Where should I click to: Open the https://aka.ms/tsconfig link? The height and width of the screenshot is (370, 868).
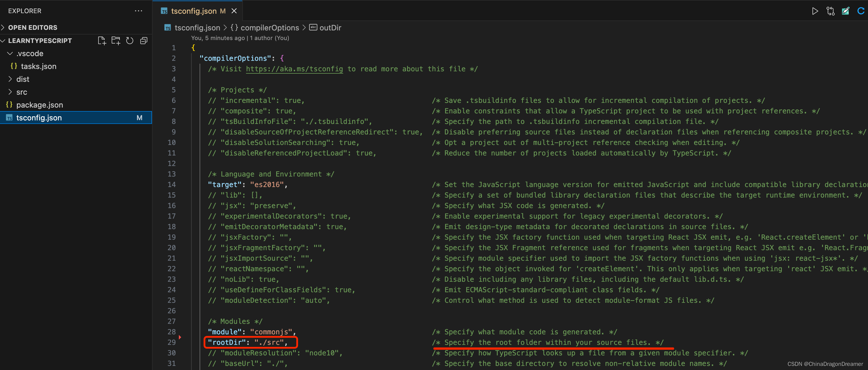(294, 69)
